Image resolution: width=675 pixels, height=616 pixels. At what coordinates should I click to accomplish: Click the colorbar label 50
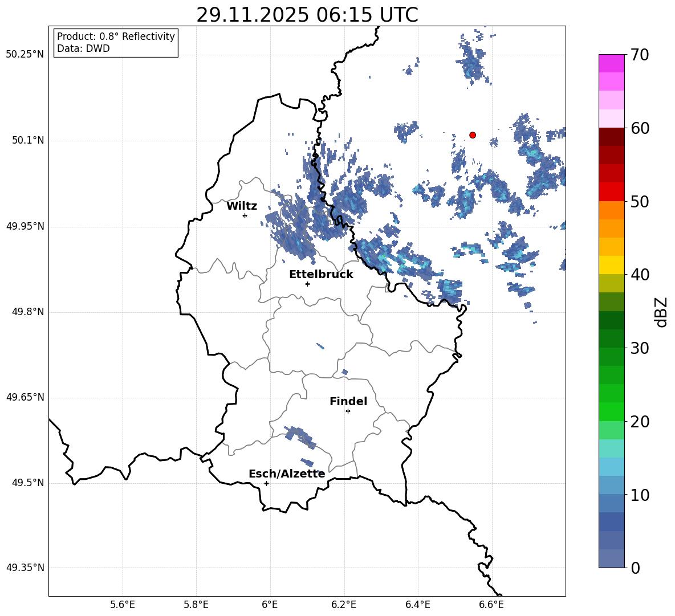[x=640, y=201]
